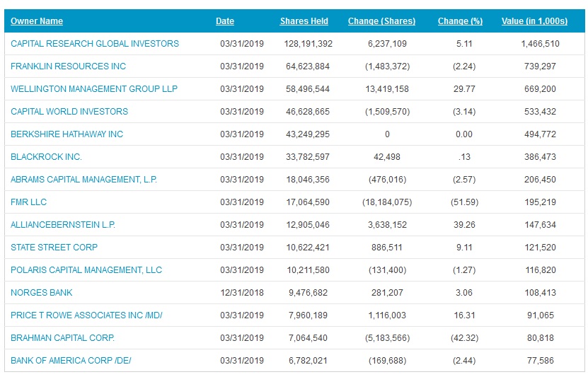Open Price T Rowe Associates link

[86, 315]
